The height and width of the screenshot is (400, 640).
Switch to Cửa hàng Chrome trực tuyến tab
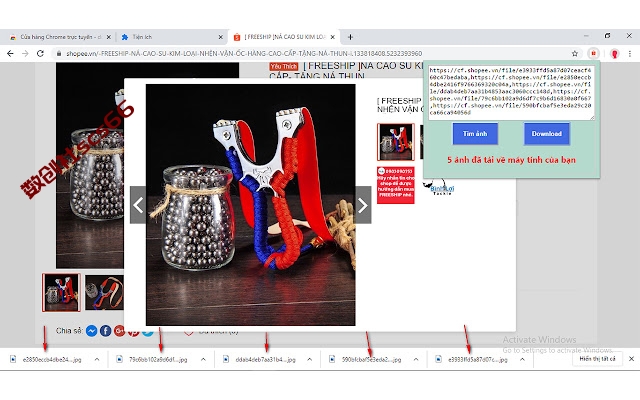pyautogui.click(x=60, y=37)
